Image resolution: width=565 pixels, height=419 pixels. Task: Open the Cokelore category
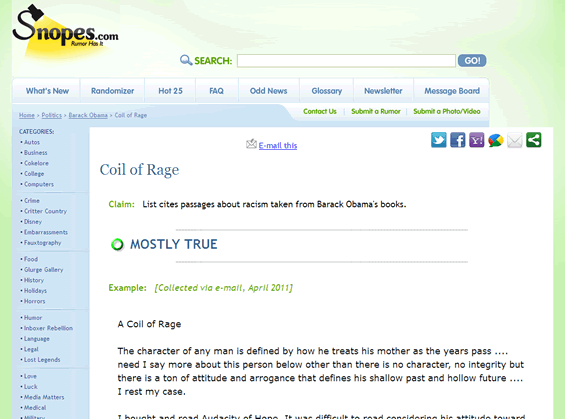click(36, 163)
